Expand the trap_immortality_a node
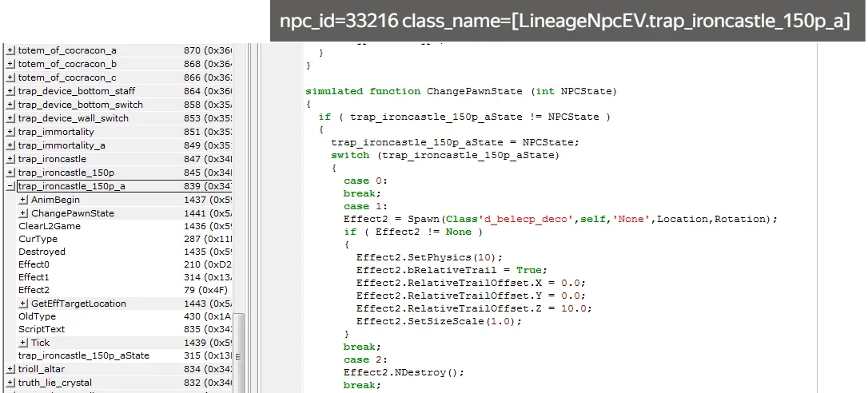The height and width of the screenshot is (393, 868). (10, 145)
